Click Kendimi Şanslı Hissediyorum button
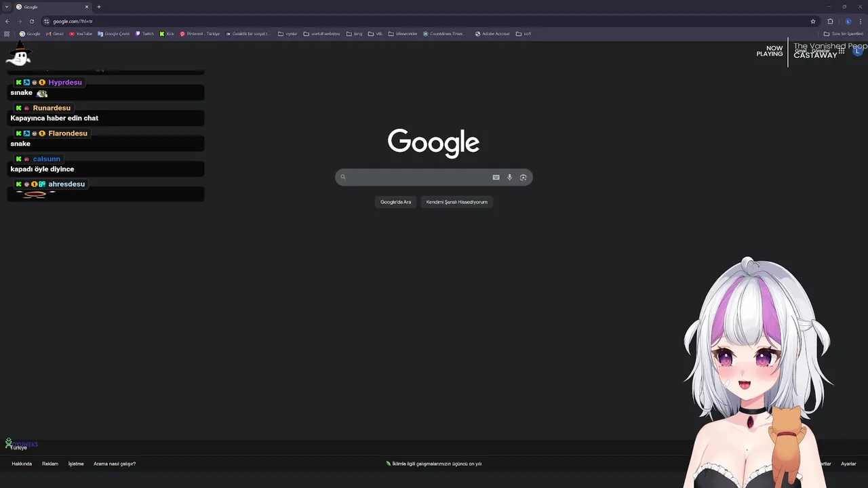 [456, 202]
